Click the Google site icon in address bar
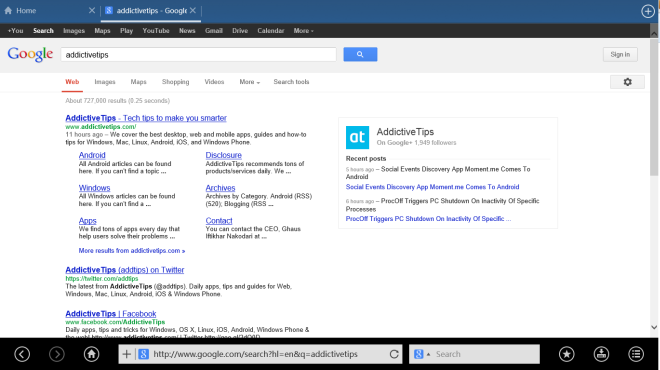This screenshot has width=660, height=370. coord(144,354)
